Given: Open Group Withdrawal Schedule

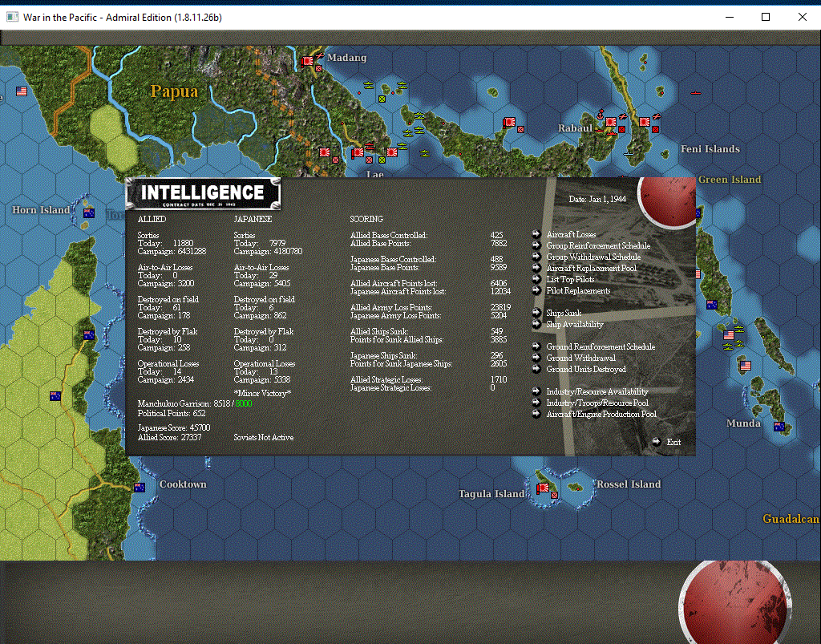Looking at the screenshot, I should click(593, 257).
